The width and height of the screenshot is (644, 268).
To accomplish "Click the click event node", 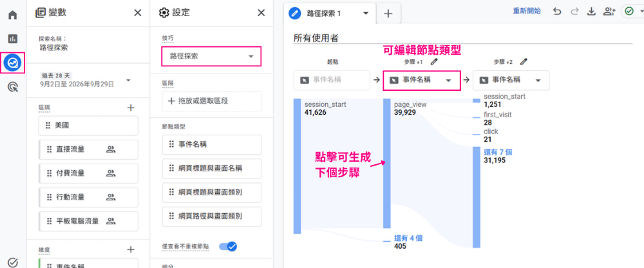I will click(x=477, y=135).
